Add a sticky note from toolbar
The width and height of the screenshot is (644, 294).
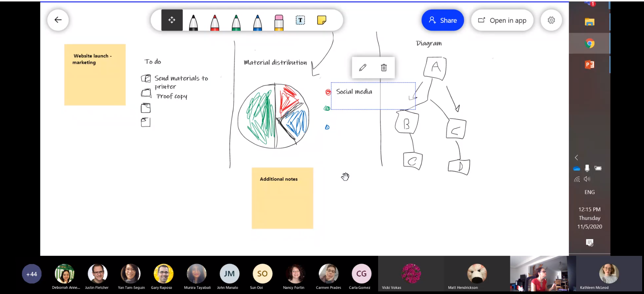[322, 20]
